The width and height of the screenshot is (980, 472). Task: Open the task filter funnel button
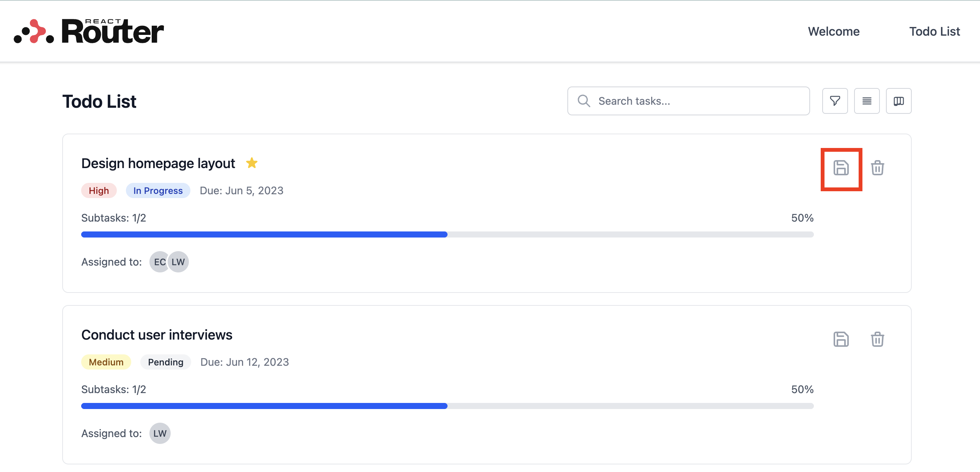(835, 101)
